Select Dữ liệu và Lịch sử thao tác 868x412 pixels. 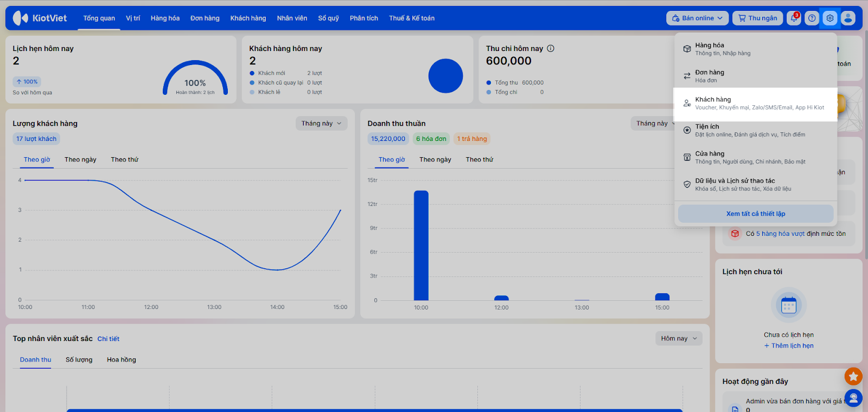755,185
